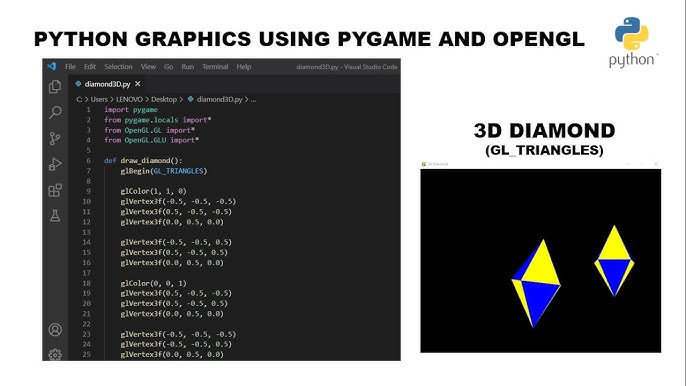686x386 pixels.
Task: Open the Testing flask view
Action: tap(55, 215)
